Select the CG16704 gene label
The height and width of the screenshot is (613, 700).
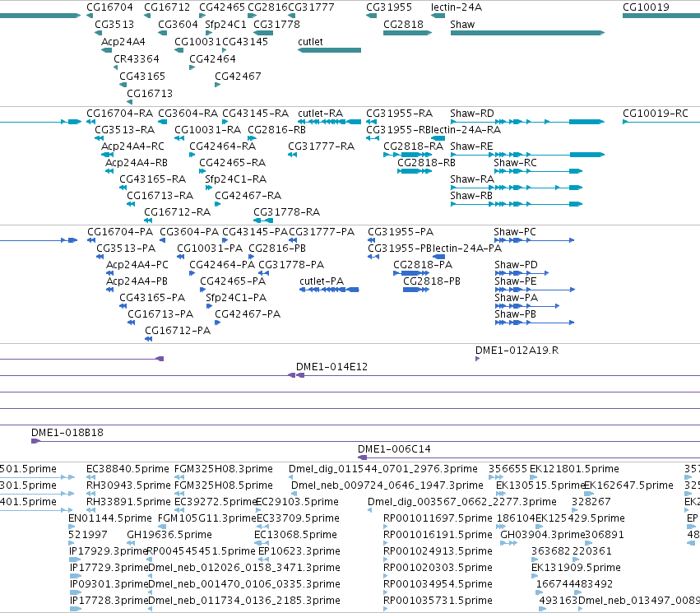tap(109, 7)
